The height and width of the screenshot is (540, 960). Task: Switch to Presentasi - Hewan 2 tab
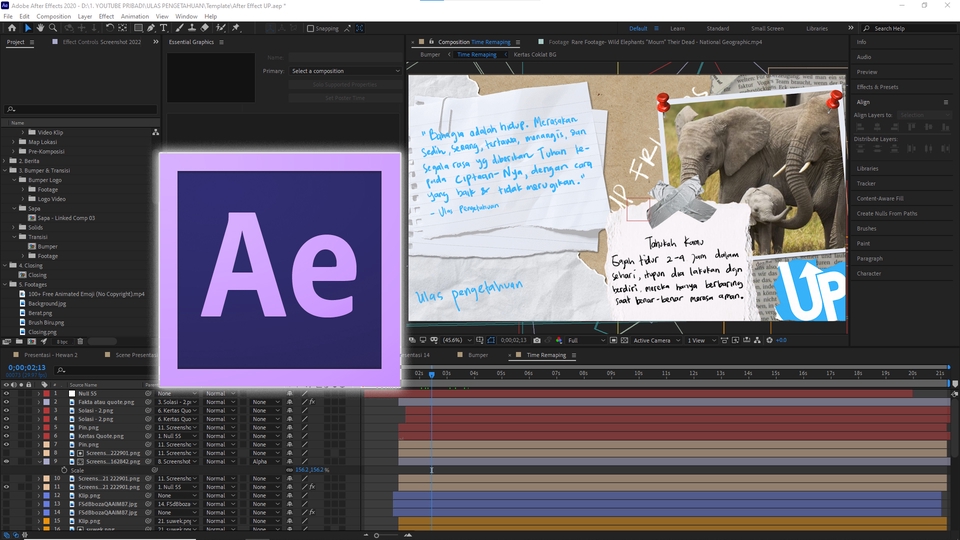pyautogui.click(x=51, y=355)
